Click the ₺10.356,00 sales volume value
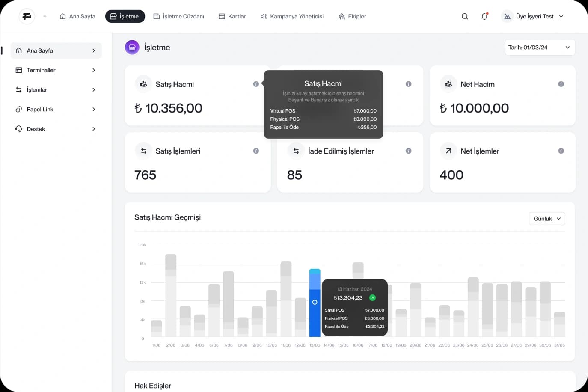Viewport: 588px width, 392px height. (169, 108)
